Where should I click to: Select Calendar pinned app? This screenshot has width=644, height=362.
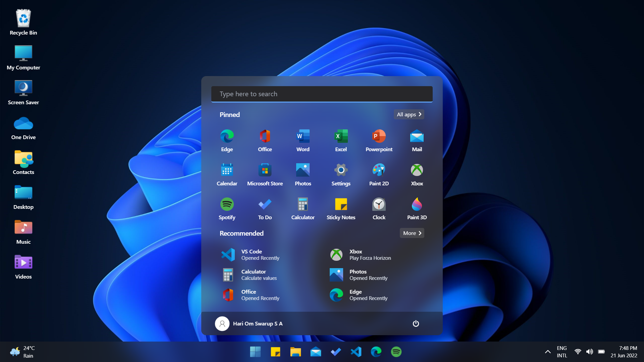click(227, 174)
